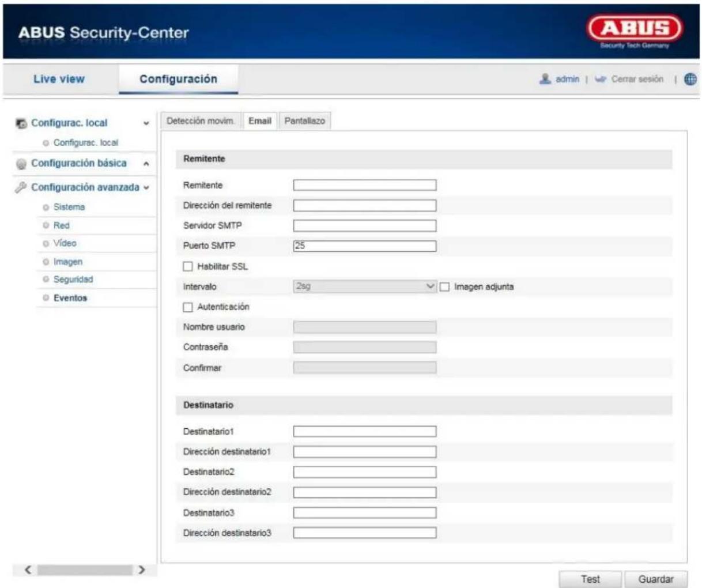Switch to the Live view tab
This screenshot has width=702, height=588.
[x=59, y=79]
